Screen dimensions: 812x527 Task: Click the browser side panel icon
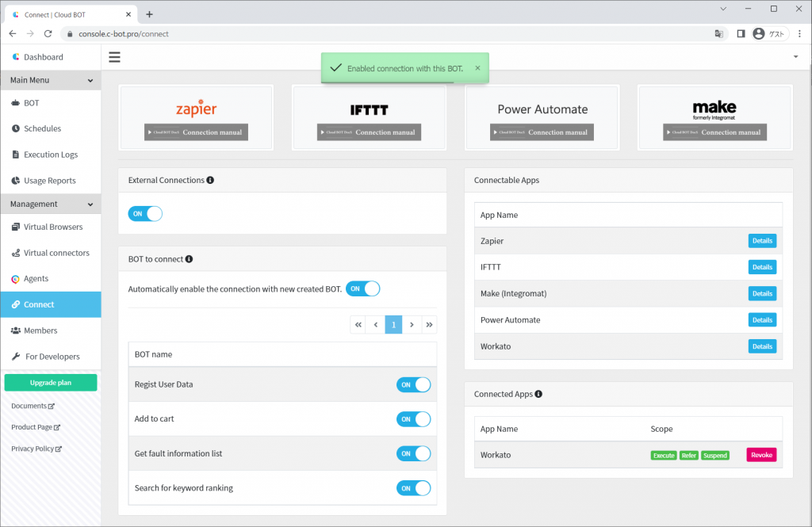pyautogui.click(x=741, y=33)
